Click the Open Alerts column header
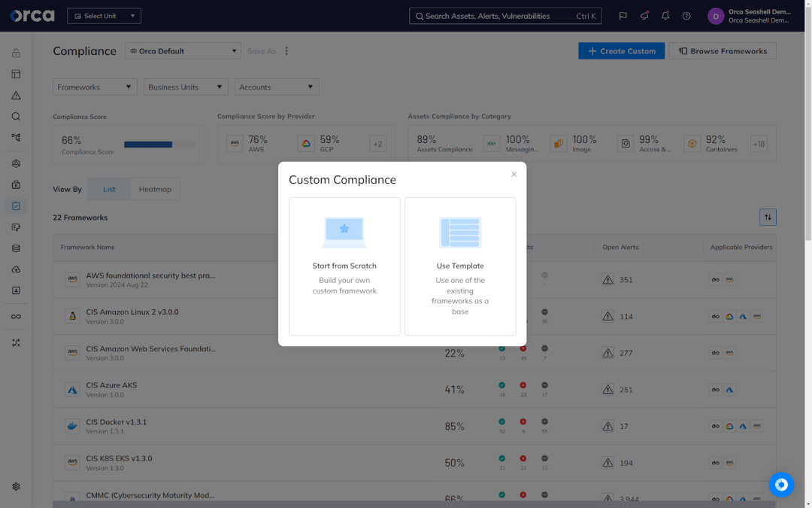Screen dimensions: 812x508 pyautogui.click(x=620, y=248)
